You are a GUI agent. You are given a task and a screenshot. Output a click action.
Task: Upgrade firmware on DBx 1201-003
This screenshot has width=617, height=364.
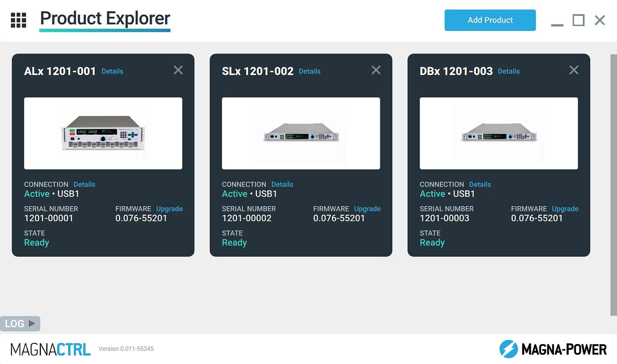[x=565, y=209]
